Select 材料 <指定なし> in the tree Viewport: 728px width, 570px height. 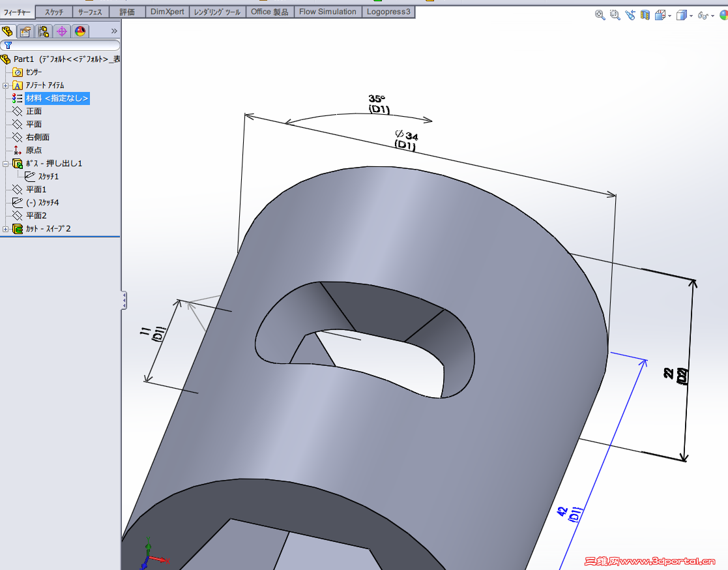(x=57, y=98)
